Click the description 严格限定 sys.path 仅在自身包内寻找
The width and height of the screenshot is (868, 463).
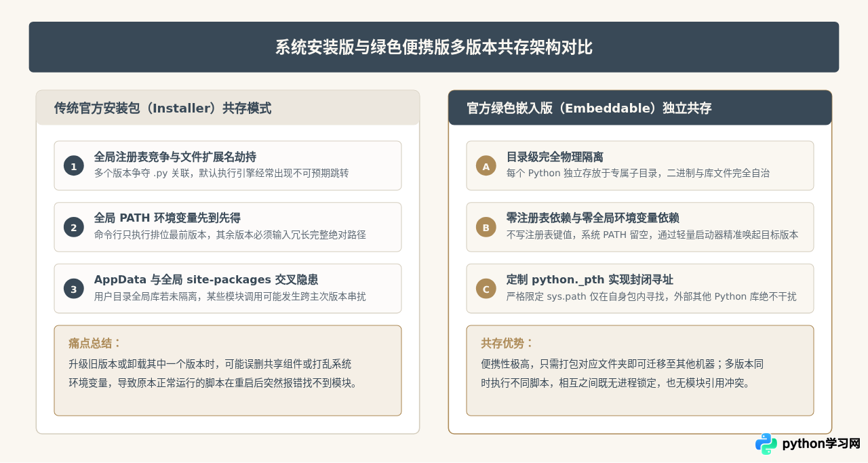click(652, 296)
